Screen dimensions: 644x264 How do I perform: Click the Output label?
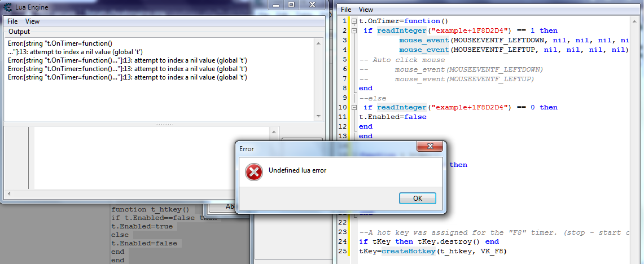tap(19, 32)
